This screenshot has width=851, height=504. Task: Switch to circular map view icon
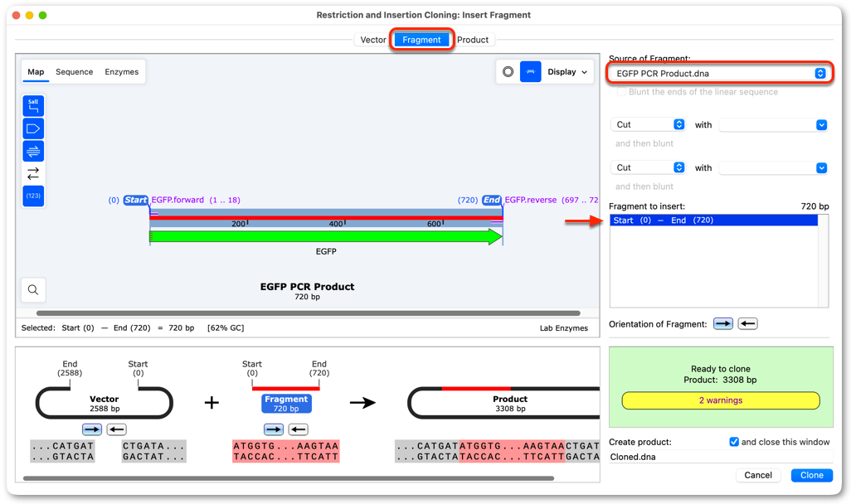[x=508, y=71]
